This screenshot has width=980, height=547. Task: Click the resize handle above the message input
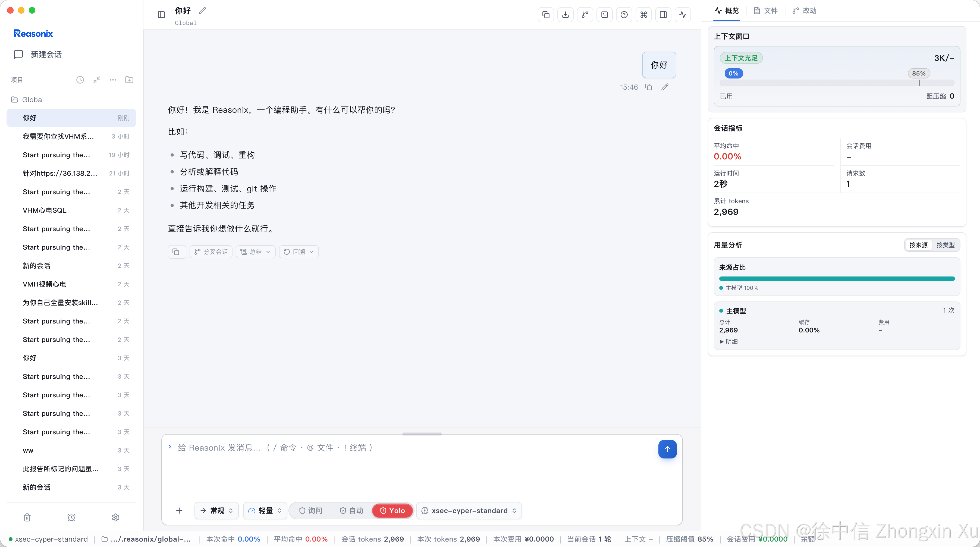422,434
